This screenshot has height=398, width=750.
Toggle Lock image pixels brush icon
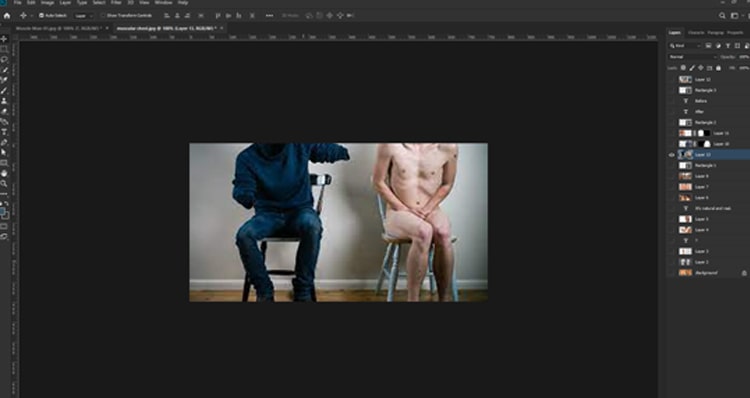(692, 68)
